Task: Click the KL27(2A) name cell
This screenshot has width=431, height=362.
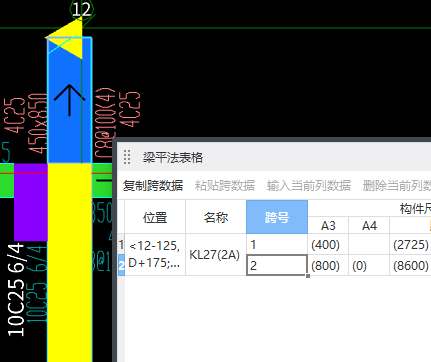Action: [x=216, y=255]
